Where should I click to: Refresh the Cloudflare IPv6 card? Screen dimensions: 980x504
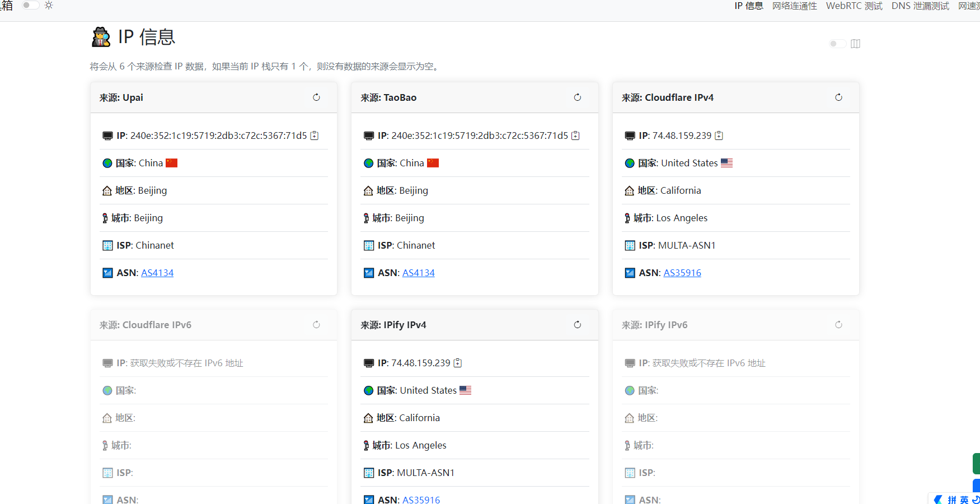pyautogui.click(x=316, y=325)
